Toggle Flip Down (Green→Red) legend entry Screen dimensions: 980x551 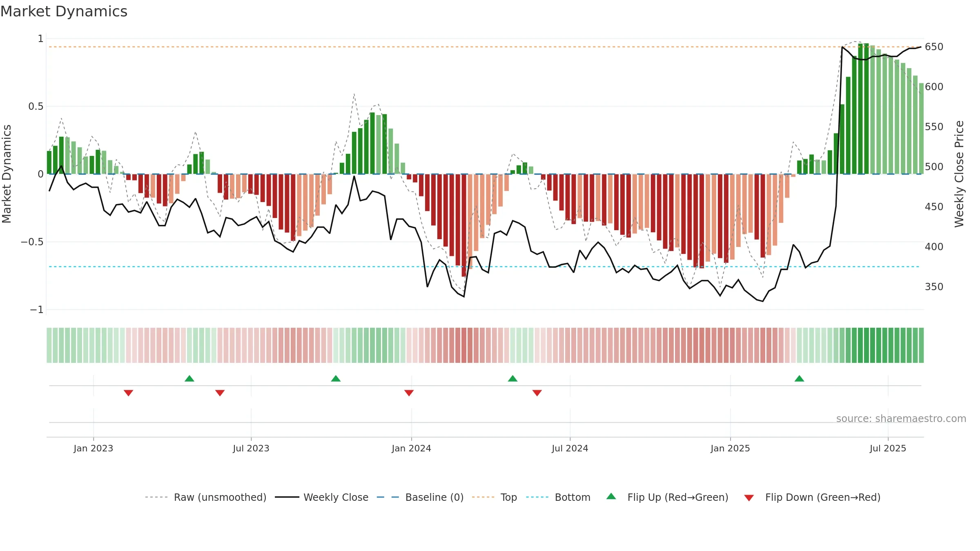coord(812,497)
